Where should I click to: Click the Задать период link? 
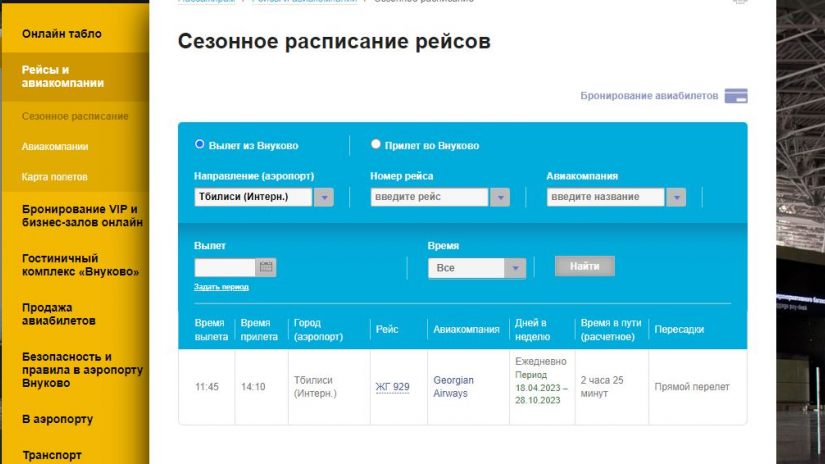point(221,287)
